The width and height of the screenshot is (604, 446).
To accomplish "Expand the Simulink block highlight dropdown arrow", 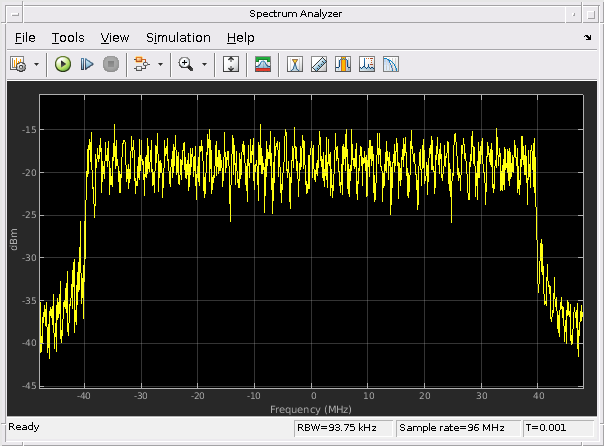I will point(160,64).
